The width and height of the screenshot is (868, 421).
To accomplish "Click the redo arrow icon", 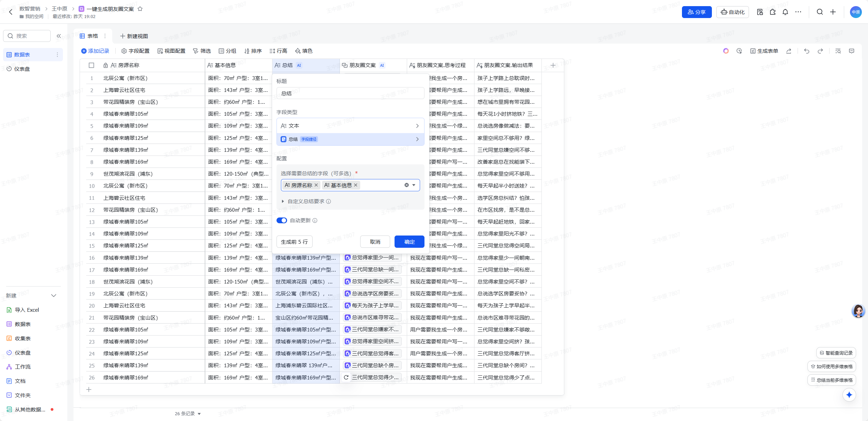I will pyautogui.click(x=820, y=51).
